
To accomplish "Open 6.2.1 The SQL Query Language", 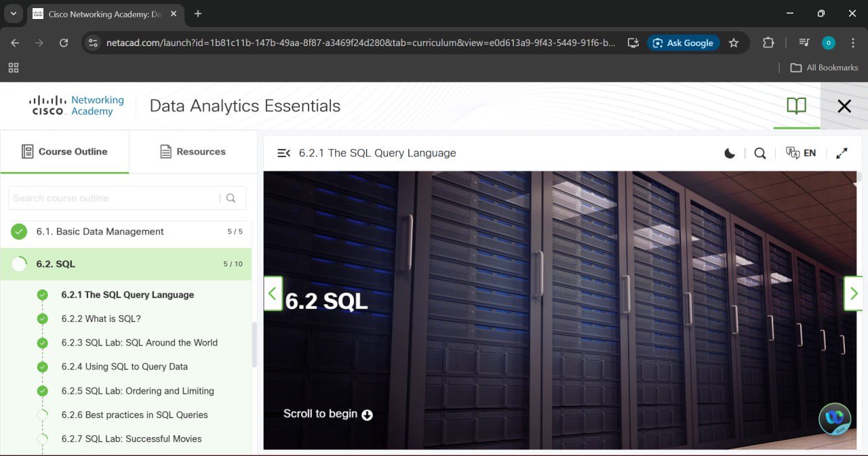I will (127, 295).
